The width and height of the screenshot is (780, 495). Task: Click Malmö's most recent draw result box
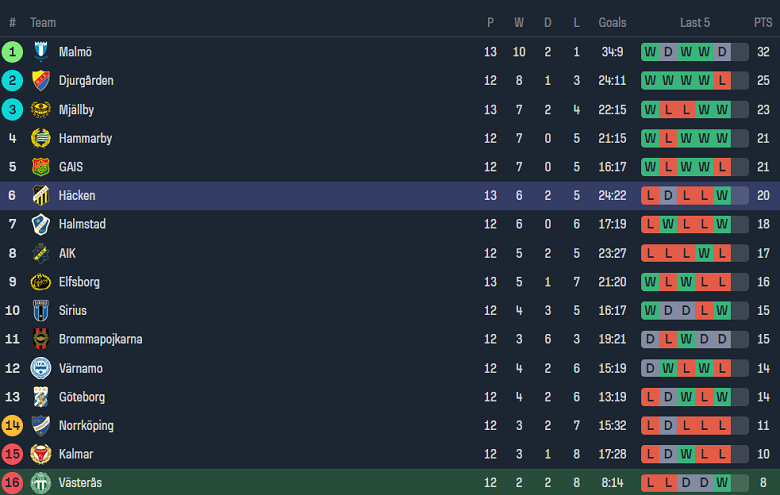(722, 52)
